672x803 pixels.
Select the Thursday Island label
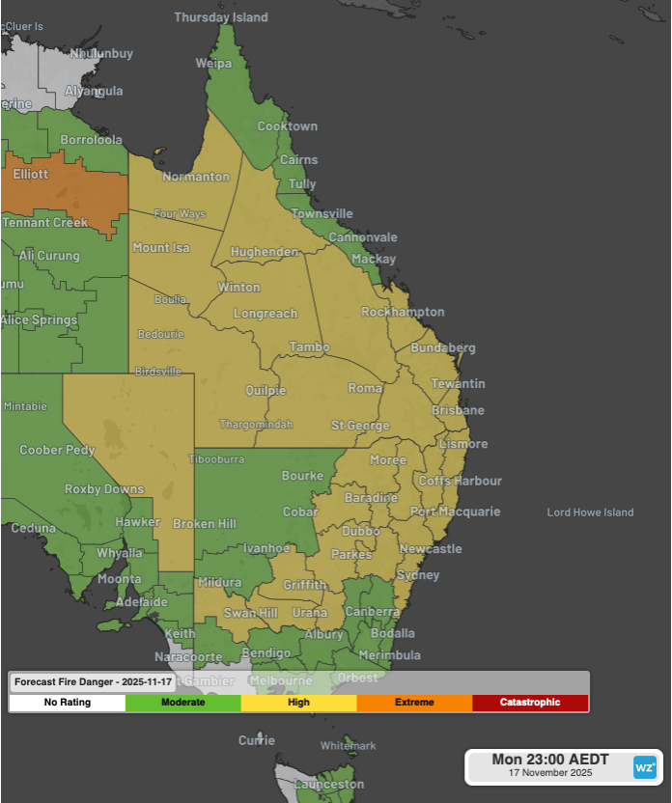coord(221,17)
